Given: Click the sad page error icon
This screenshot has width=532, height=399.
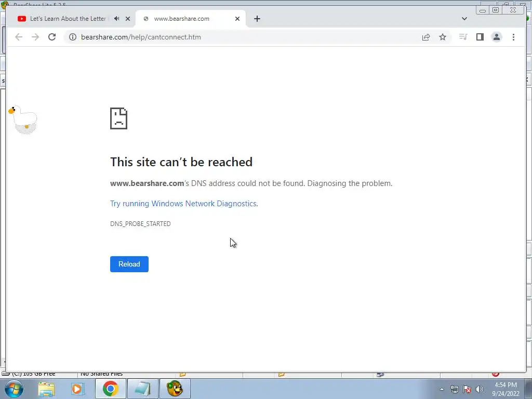Looking at the screenshot, I should 119,118.
